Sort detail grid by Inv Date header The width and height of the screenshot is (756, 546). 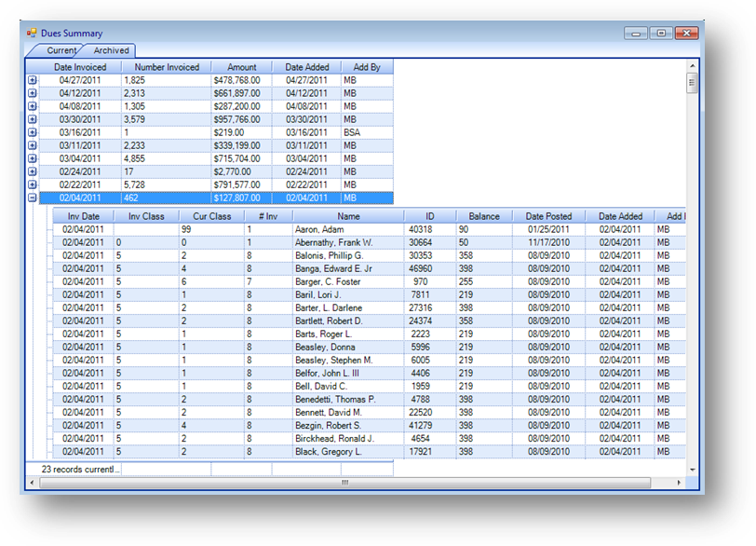click(x=84, y=216)
